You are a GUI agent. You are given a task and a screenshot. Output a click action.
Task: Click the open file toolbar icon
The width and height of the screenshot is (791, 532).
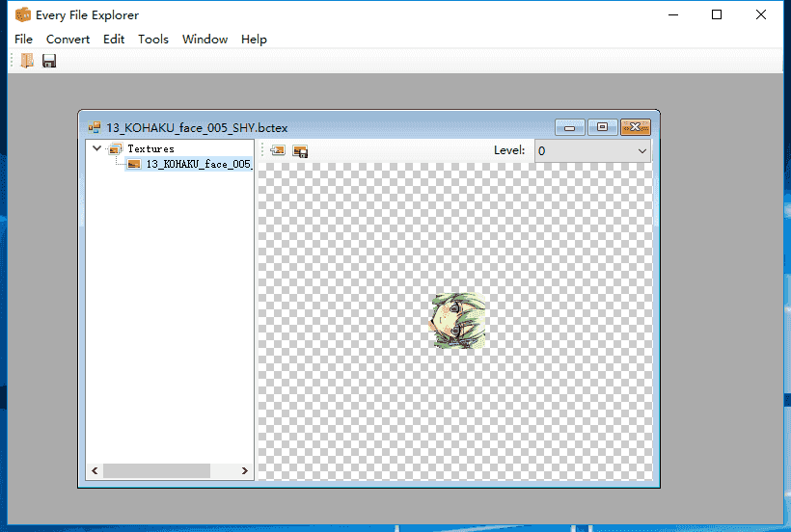[x=27, y=61]
